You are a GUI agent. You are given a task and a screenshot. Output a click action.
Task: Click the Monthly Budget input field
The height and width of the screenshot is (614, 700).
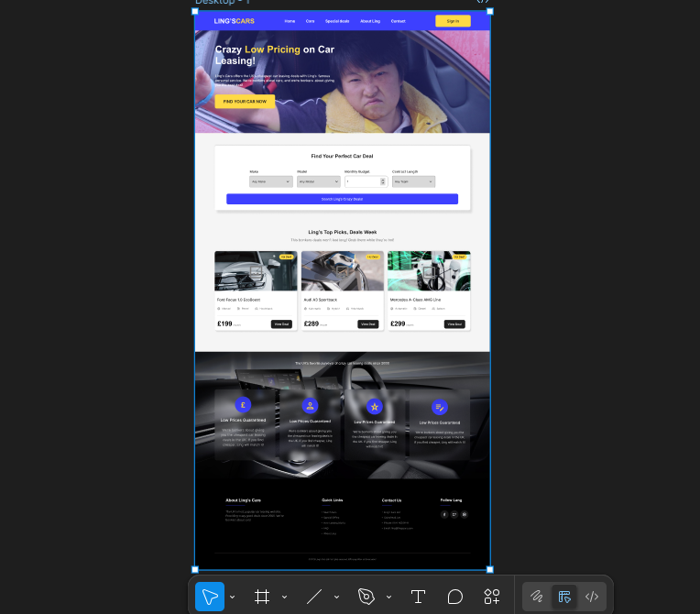[366, 181]
